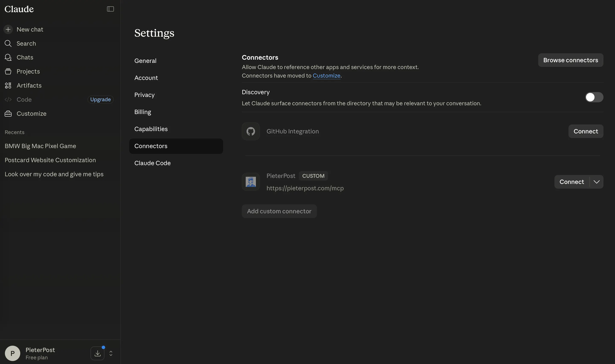The height and width of the screenshot is (364, 615).
Task: Go to Artifacts in sidebar
Action: (29, 85)
